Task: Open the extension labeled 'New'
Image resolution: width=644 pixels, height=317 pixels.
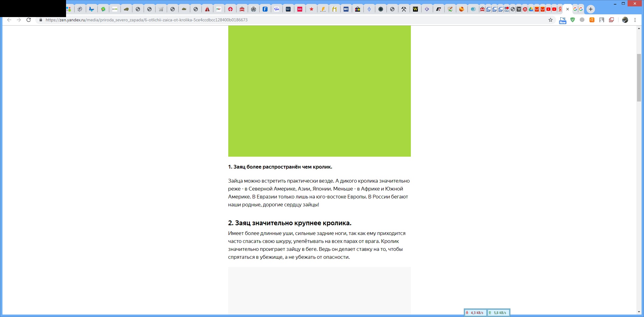Action: 563,20
